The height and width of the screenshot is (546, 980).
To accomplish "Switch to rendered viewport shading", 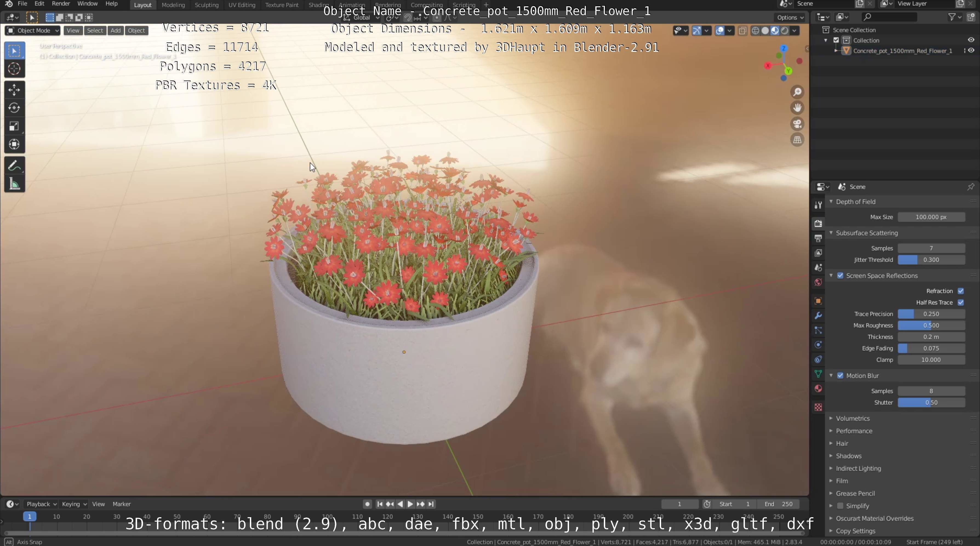I will coord(784,31).
